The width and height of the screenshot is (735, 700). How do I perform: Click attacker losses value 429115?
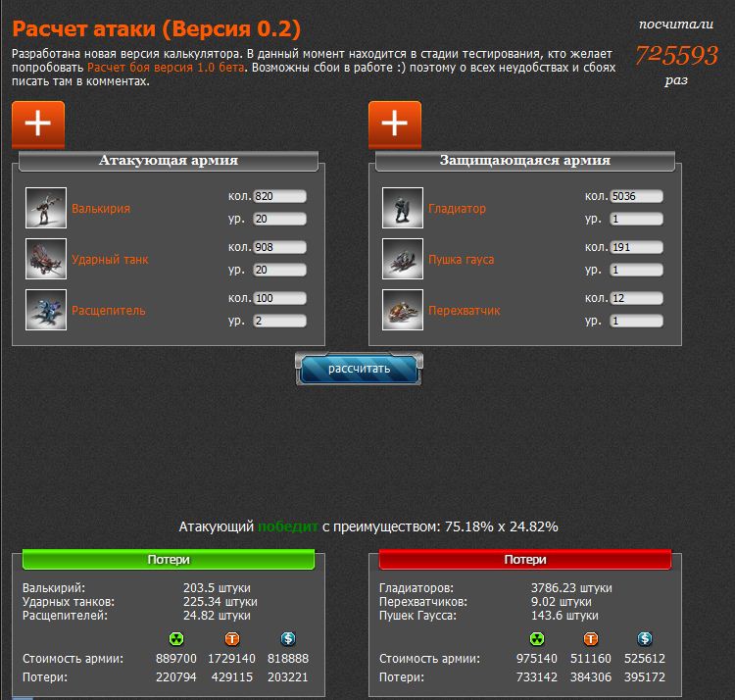(232, 677)
